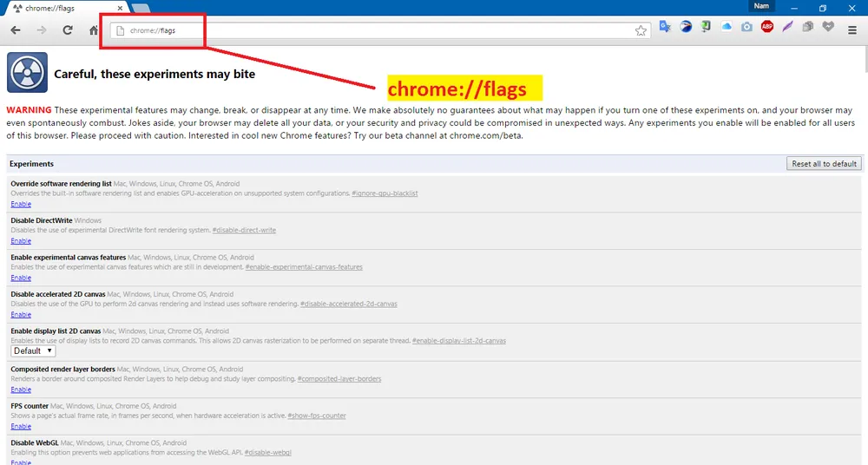The width and height of the screenshot is (868, 465).
Task: Go back with the browser back arrow
Action: click(16, 30)
